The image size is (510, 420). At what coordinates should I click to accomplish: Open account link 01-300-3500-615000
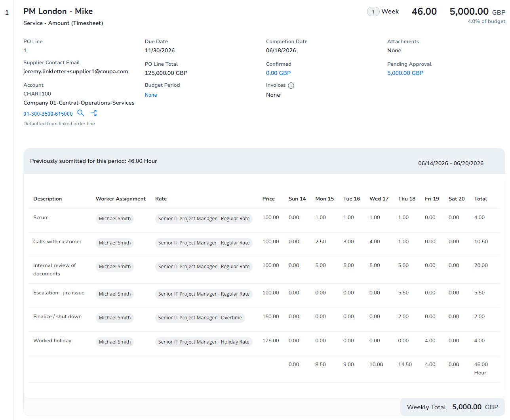pyautogui.click(x=48, y=114)
